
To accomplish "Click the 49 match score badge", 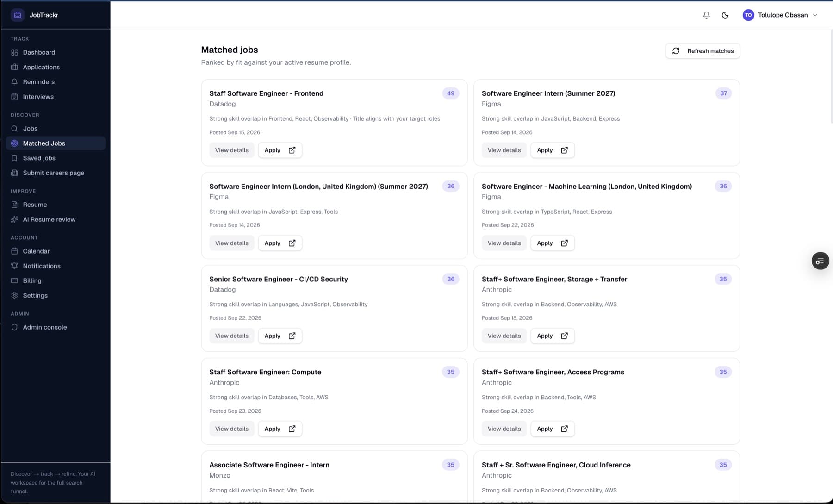I will pyautogui.click(x=451, y=93).
